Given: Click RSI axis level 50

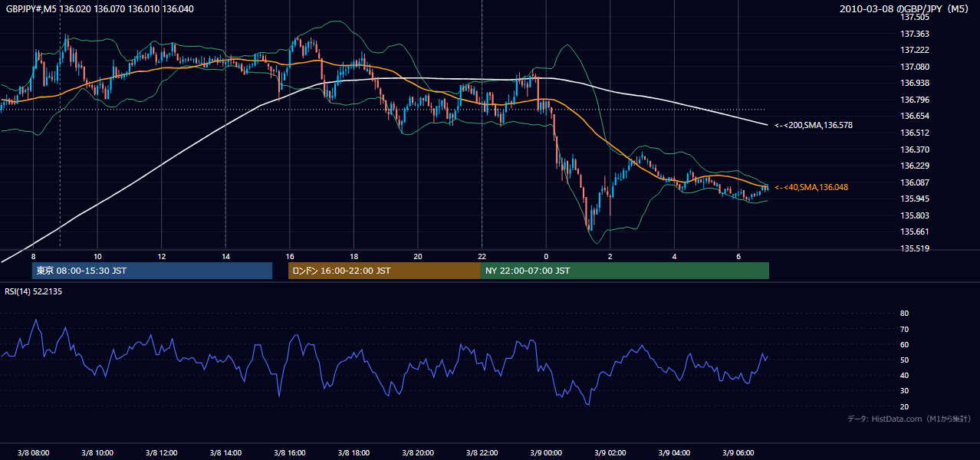Looking at the screenshot, I should [904, 360].
